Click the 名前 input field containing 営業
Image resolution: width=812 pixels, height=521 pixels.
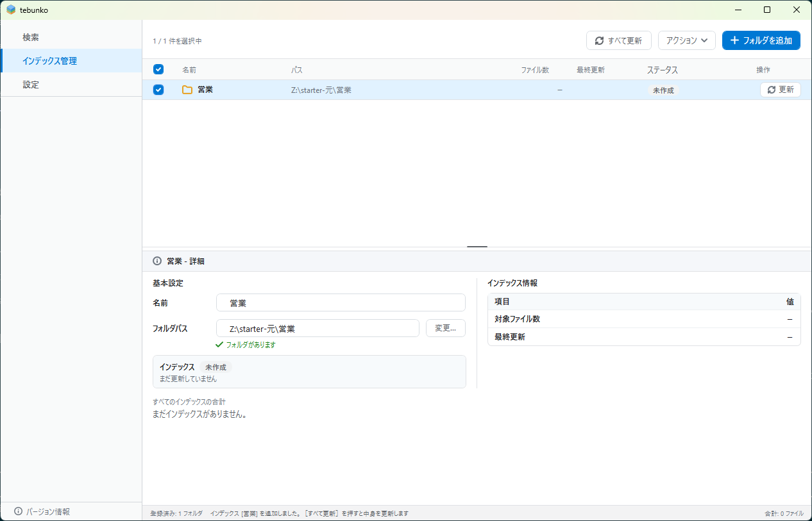coord(341,302)
